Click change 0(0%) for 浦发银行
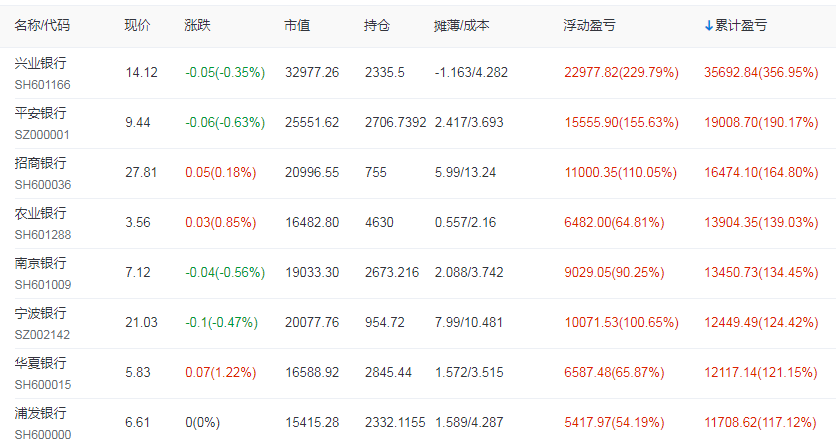Viewport: 836px width, 448px height. pyautogui.click(x=203, y=422)
